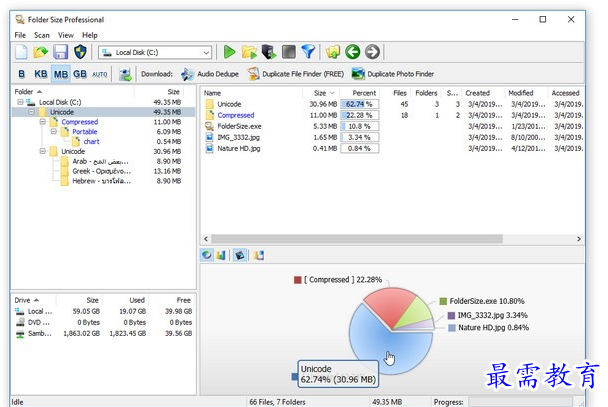Click the horizontal scrollbar right arrow
Viewport: 608px width, 407px height.
579,239
